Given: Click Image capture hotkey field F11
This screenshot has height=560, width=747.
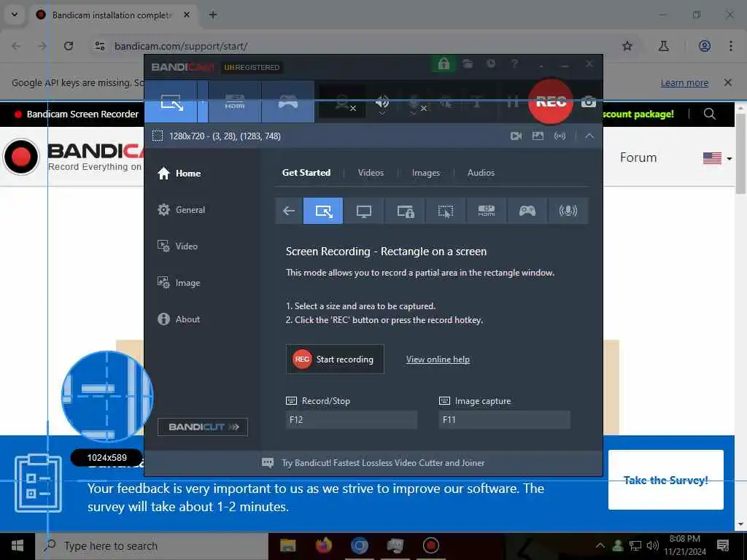Looking at the screenshot, I should 504,420.
